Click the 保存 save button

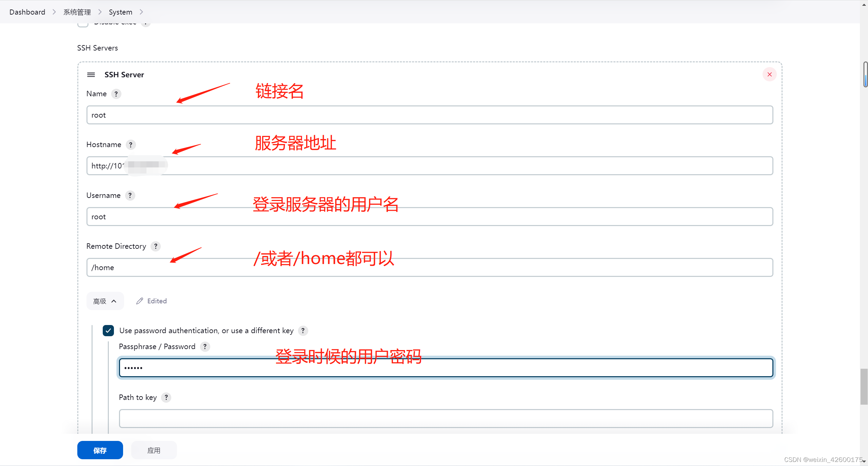100,450
